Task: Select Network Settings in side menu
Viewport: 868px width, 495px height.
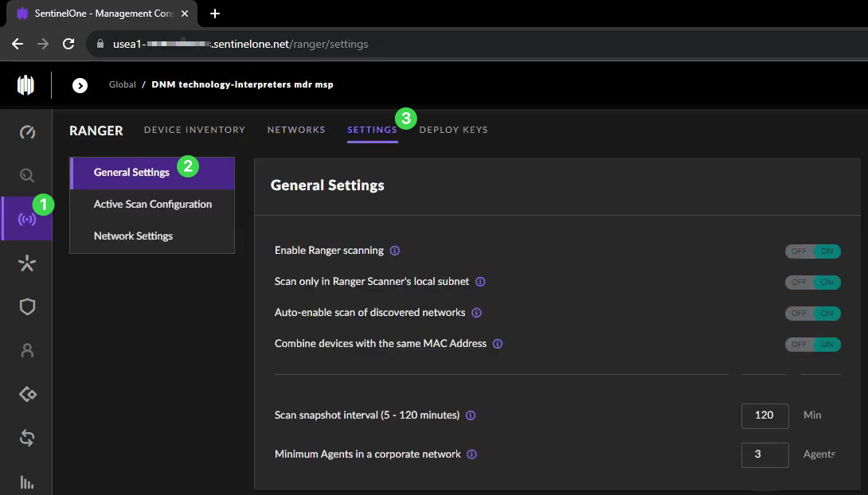Action: (152, 236)
